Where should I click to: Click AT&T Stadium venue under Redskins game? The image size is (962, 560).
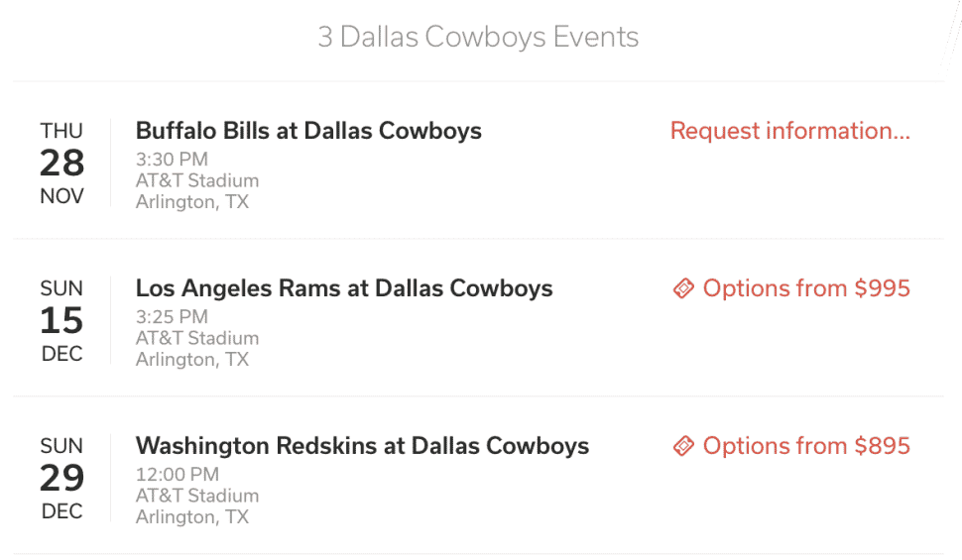point(197,496)
